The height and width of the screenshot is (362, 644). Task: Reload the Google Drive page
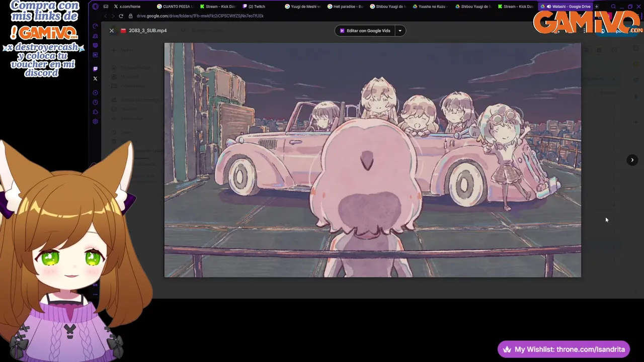pos(121,16)
